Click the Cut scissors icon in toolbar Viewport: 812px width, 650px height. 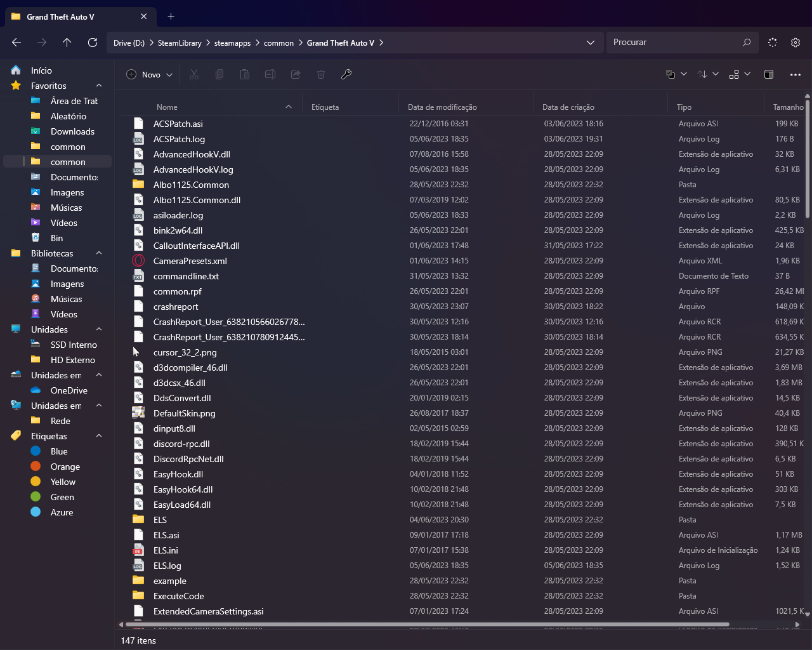click(x=194, y=74)
